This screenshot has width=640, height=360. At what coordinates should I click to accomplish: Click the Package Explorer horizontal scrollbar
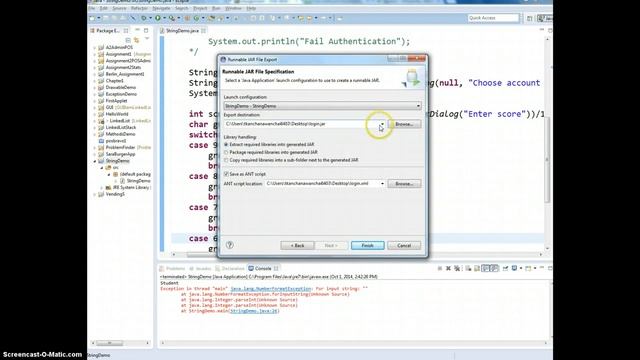click(109, 343)
